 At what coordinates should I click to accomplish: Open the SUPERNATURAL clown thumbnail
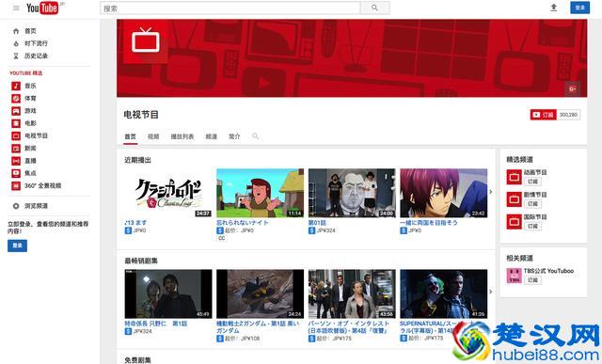(443, 293)
